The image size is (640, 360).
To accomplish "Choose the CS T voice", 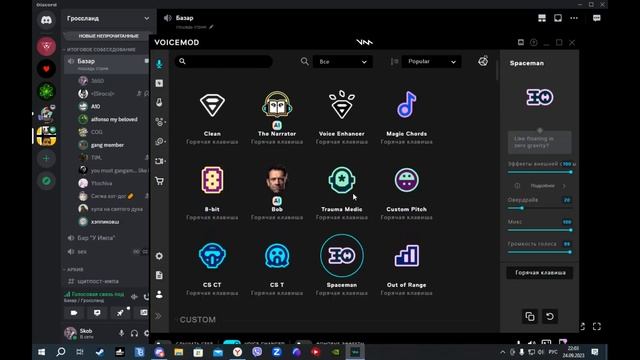I will [x=277, y=256].
